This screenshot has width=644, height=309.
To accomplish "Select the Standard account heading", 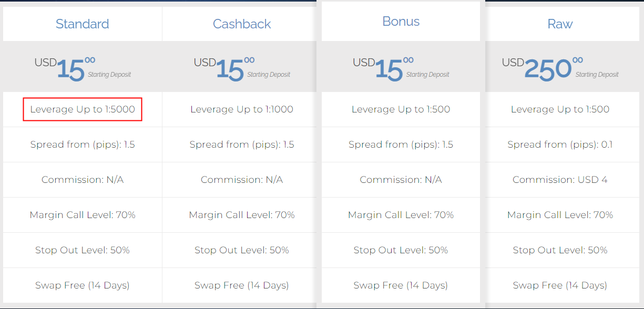I will (83, 24).
